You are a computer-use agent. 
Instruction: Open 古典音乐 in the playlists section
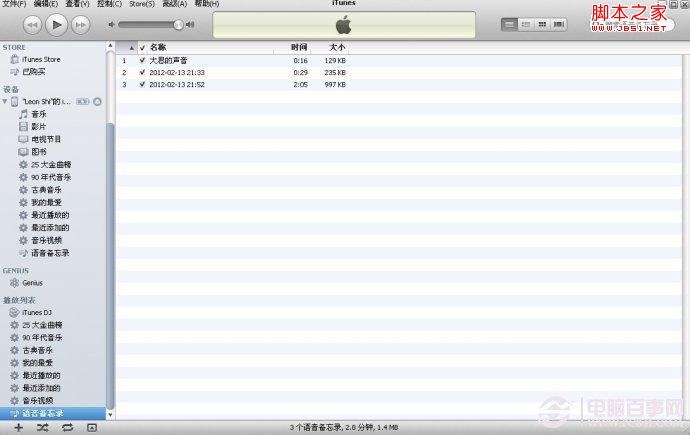point(37,351)
